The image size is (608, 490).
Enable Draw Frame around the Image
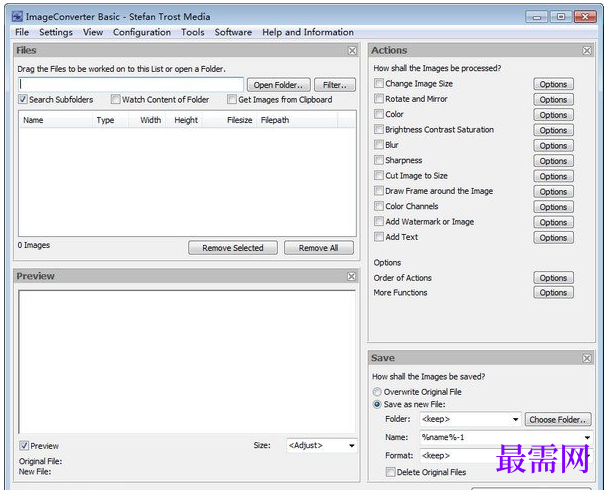[379, 191]
